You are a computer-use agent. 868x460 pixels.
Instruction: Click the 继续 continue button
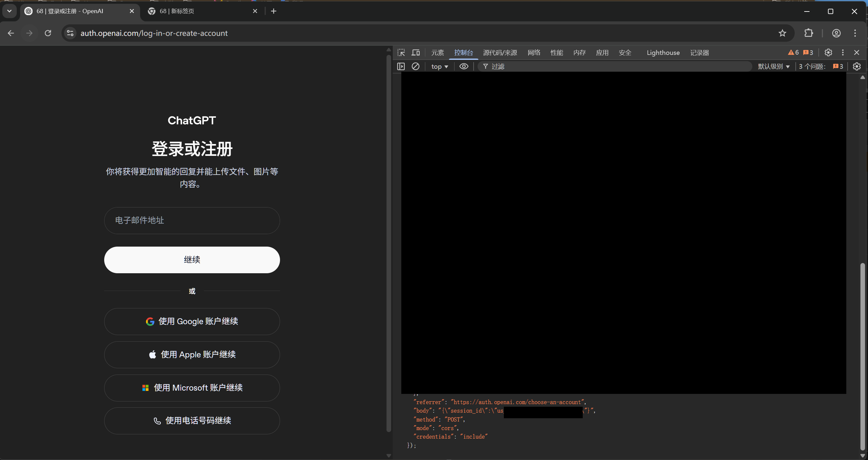(x=192, y=260)
